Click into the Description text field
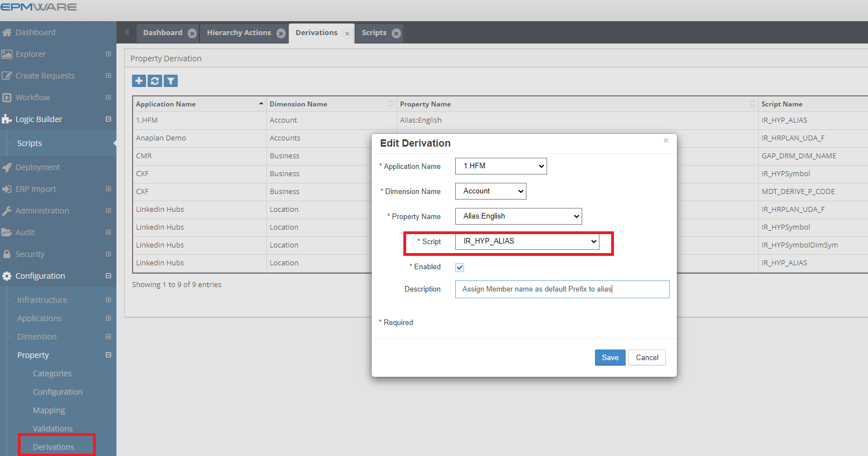The image size is (868, 456). [x=562, y=289]
